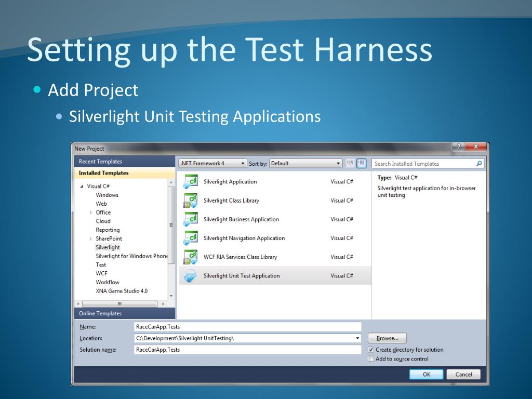Switch to small icons view
Viewport: 532px width, 399px height.
point(350,164)
